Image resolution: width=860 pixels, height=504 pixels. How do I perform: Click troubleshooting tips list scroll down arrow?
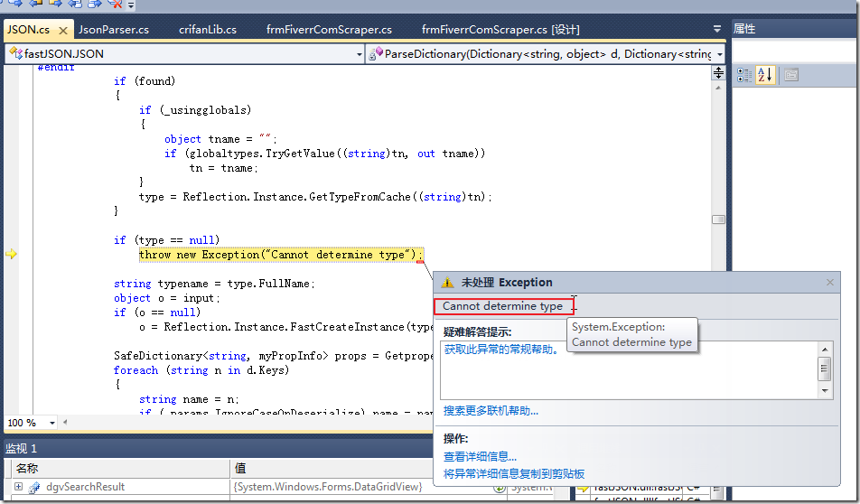(x=825, y=390)
